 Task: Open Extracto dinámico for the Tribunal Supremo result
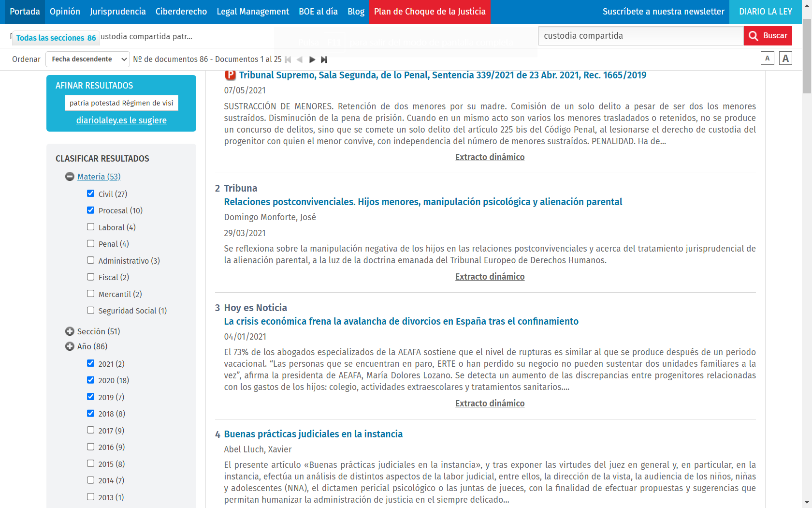(490, 157)
